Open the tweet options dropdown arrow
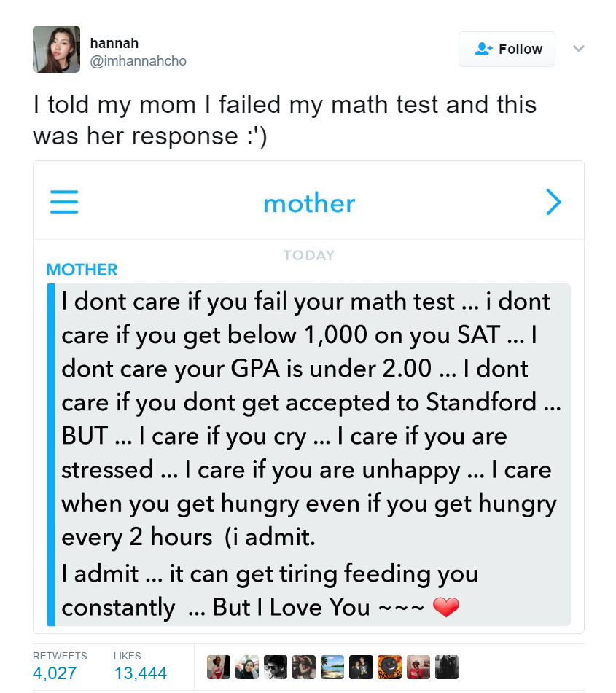Screen dimensions: 616x693 (x=578, y=49)
